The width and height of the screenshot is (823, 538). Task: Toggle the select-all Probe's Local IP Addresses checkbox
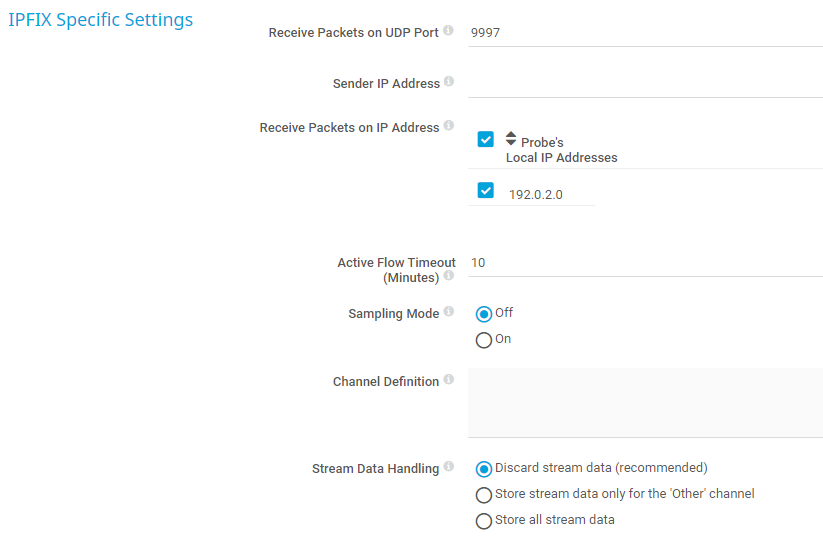pyautogui.click(x=486, y=140)
